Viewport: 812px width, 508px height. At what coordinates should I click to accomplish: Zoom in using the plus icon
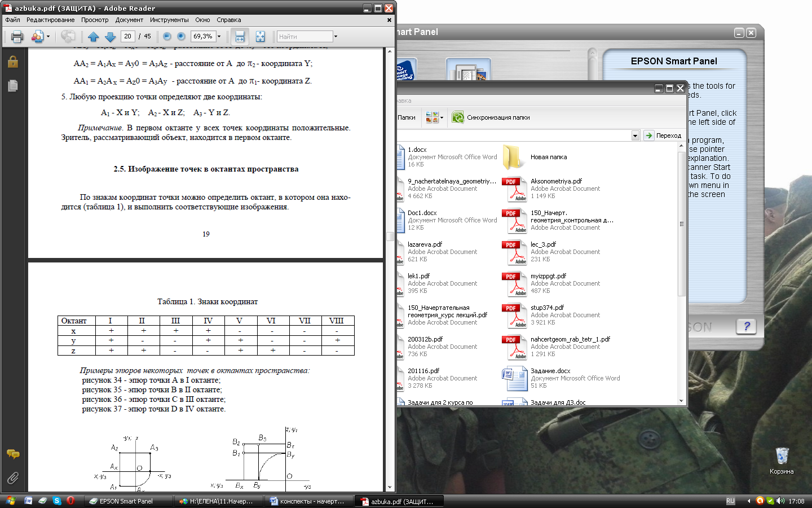[181, 36]
